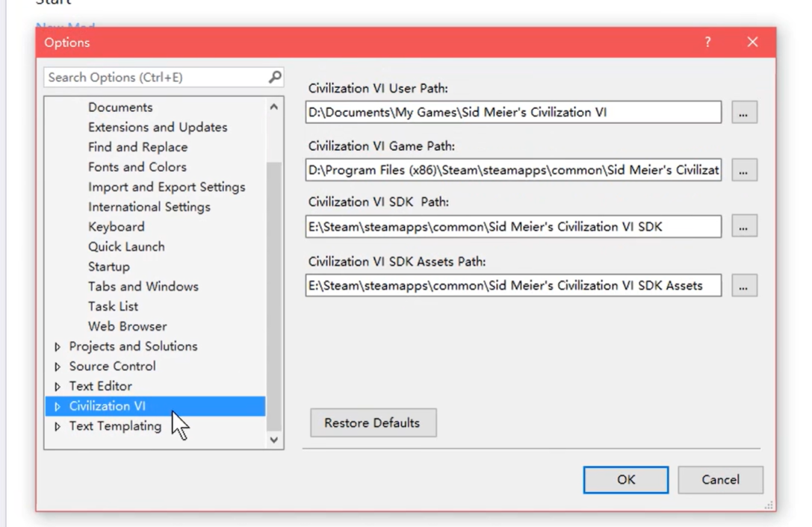Confirm with the OK button
The height and width of the screenshot is (527, 812).
[x=625, y=480]
